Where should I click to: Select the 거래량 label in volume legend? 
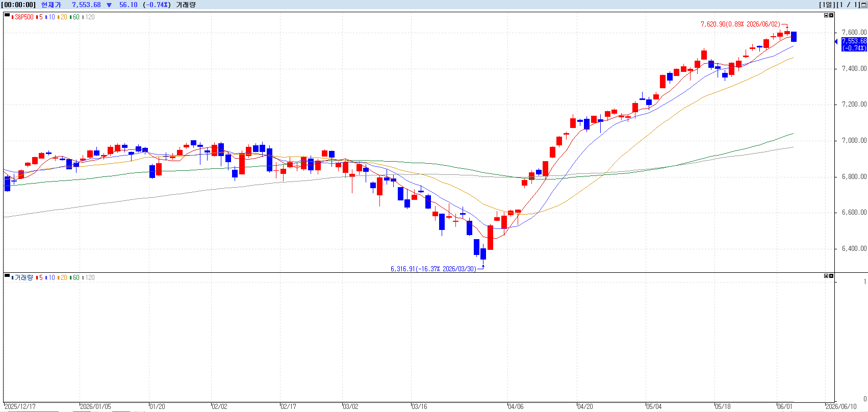point(24,277)
